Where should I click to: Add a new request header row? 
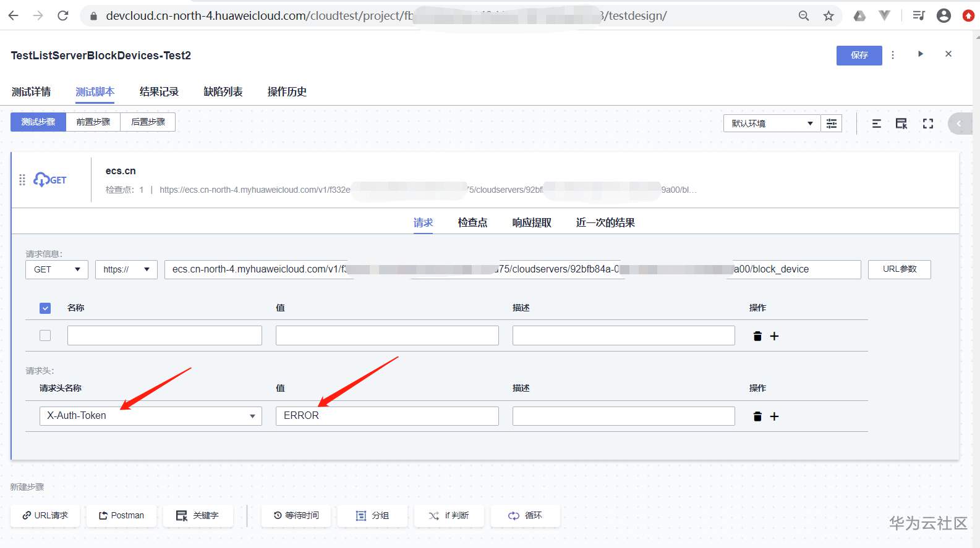[x=774, y=416]
